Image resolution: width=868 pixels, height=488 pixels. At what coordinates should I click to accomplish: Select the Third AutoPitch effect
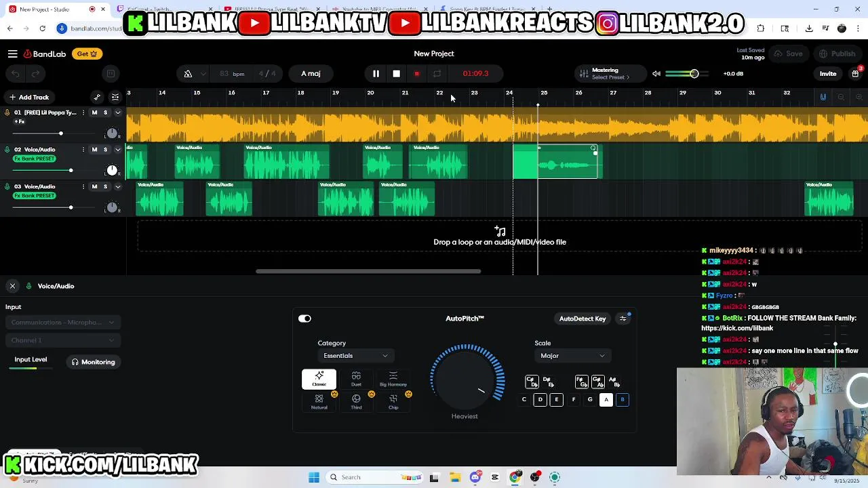pos(356,402)
